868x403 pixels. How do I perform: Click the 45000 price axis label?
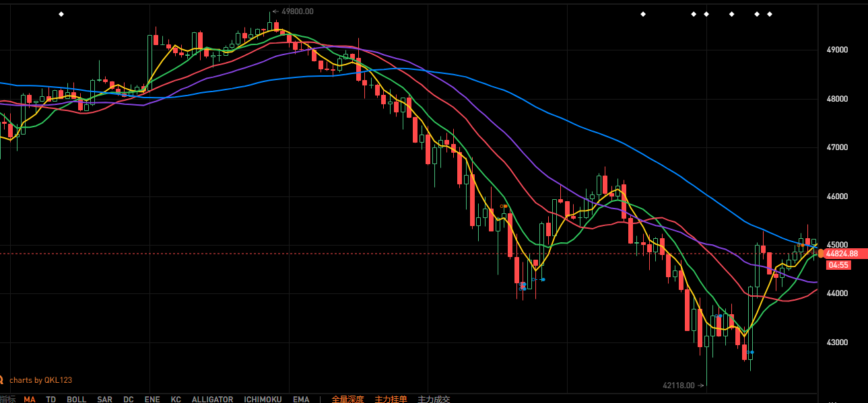(836, 245)
